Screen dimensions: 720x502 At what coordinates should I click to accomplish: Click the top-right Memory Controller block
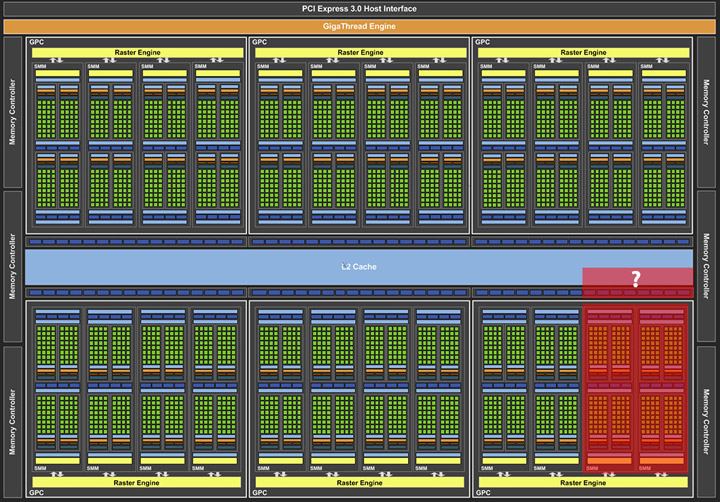(x=706, y=111)
